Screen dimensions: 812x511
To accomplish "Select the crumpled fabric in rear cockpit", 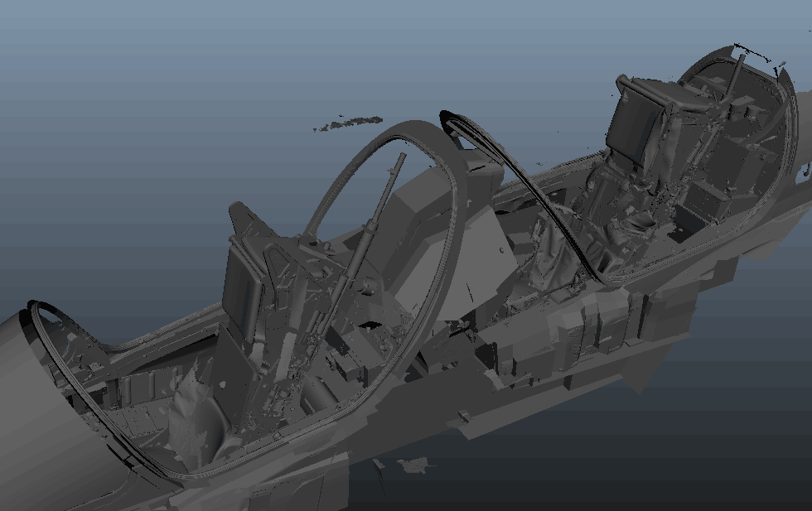I will point(553,248).
